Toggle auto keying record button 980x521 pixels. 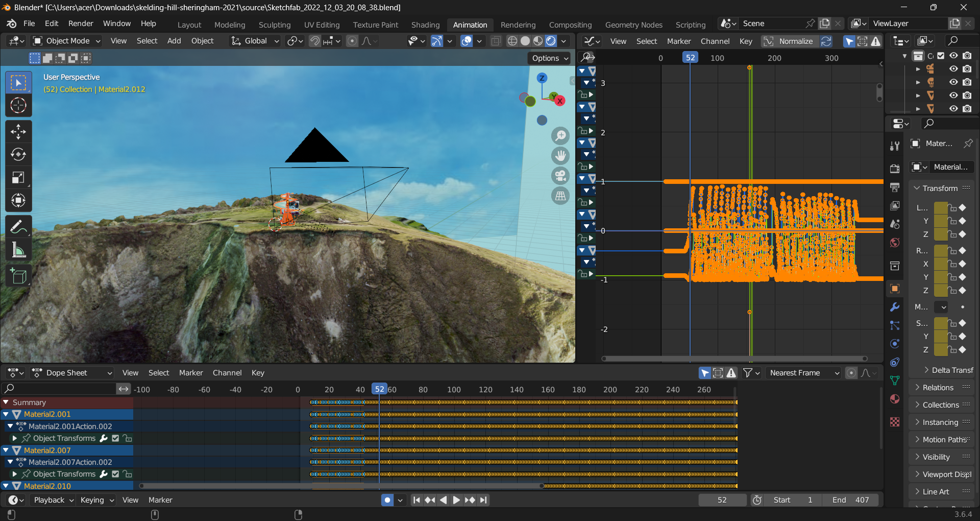pos(387,500)
